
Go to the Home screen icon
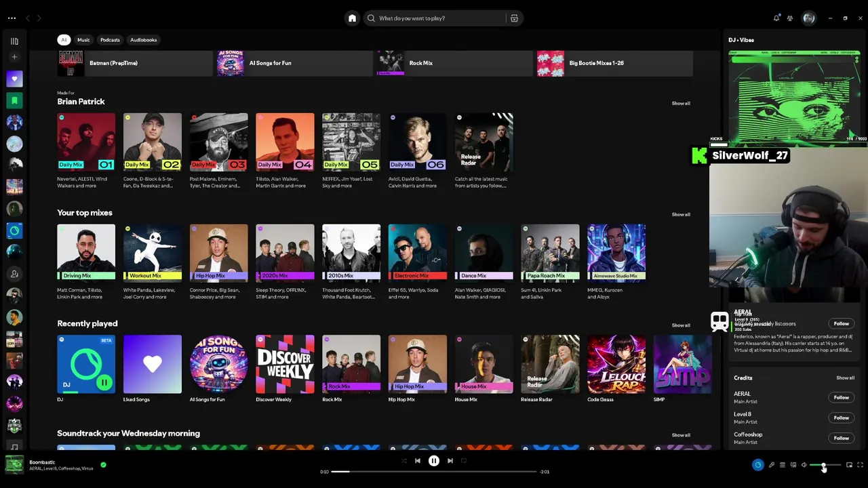tap(352, 18)
